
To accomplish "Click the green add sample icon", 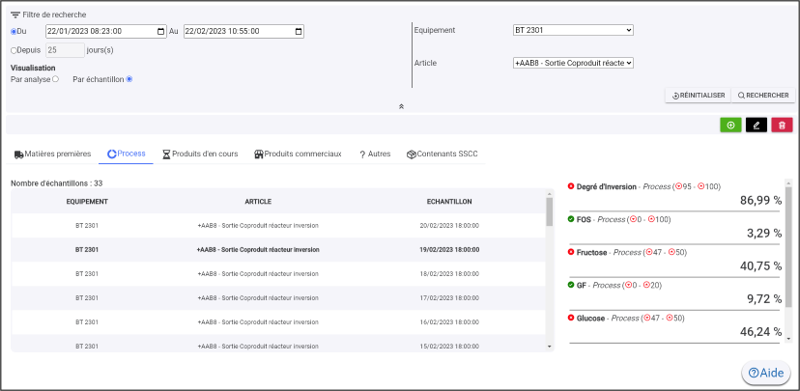I will coord(731,125).
